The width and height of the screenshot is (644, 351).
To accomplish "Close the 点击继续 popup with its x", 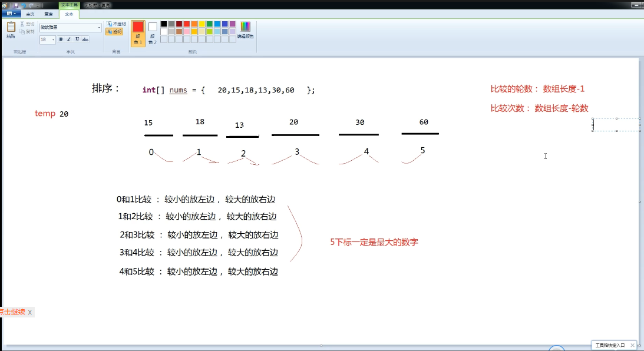I will (30, 312).
